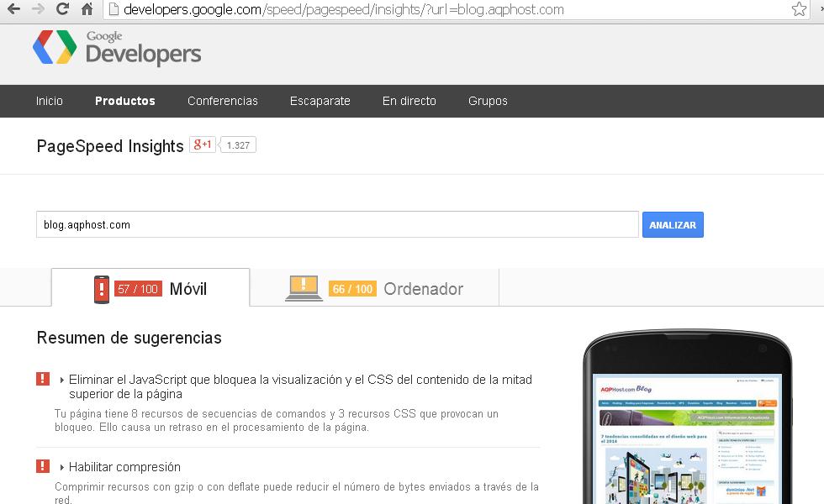Image resolution: width=824 pixels, height=504 pixels.
Task: Click the laptop warning icon
Action: click(304, 288)
